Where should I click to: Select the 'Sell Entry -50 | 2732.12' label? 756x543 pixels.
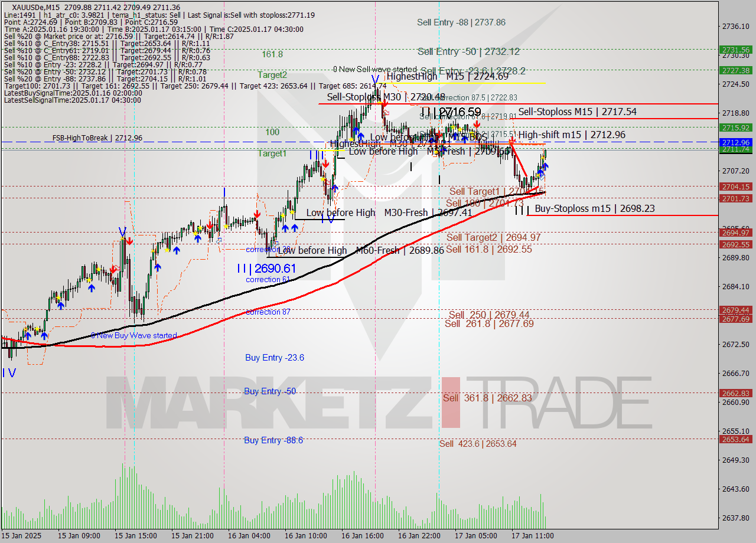[469, 52]
